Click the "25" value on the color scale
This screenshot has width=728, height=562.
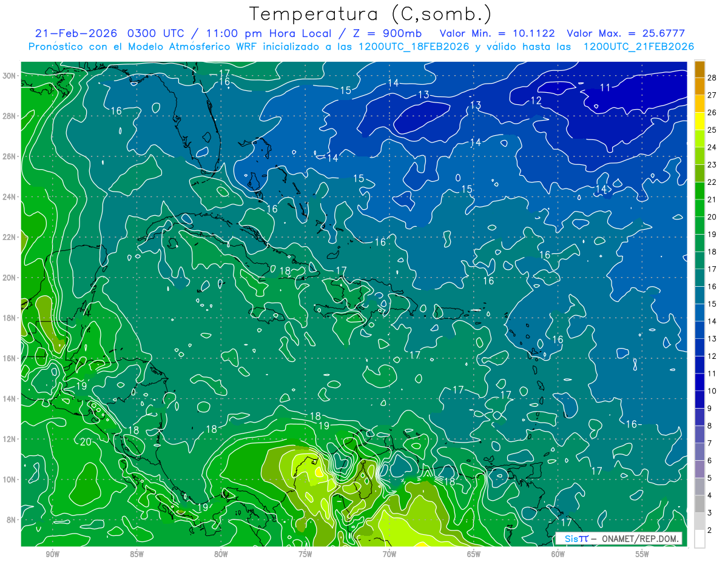coord(712,130)
